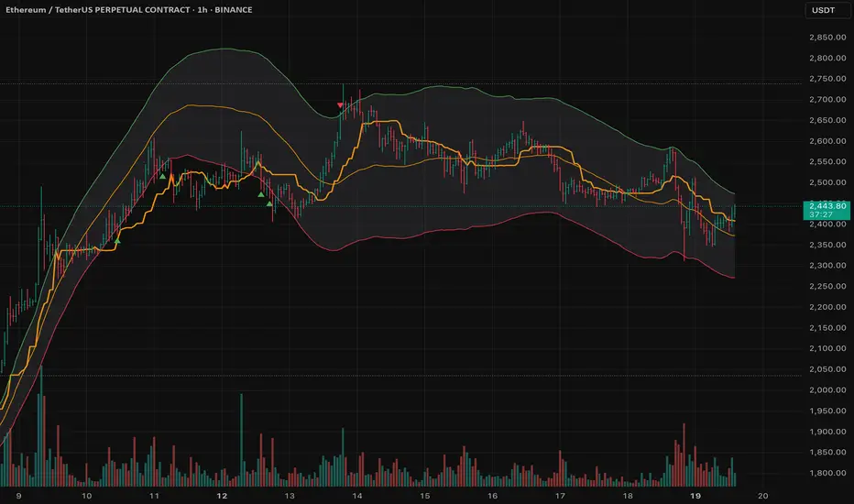The image size is (854, 504).
Task: Click the 2,750.00 price axis label
Action: (827, 79)
